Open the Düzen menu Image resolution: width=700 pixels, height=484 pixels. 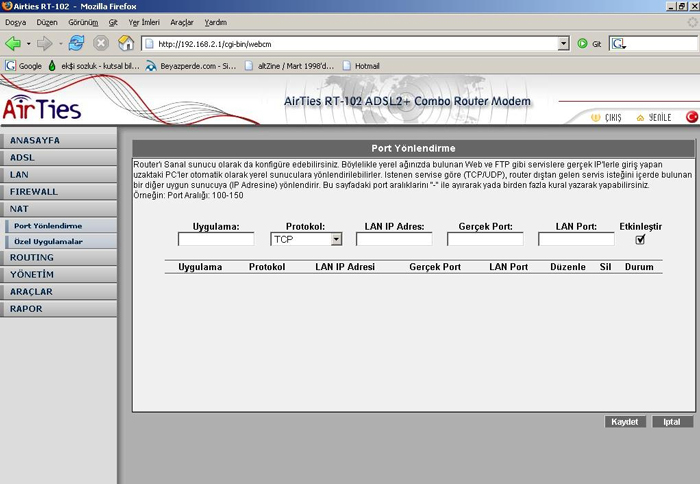click(x=47, y=22)
